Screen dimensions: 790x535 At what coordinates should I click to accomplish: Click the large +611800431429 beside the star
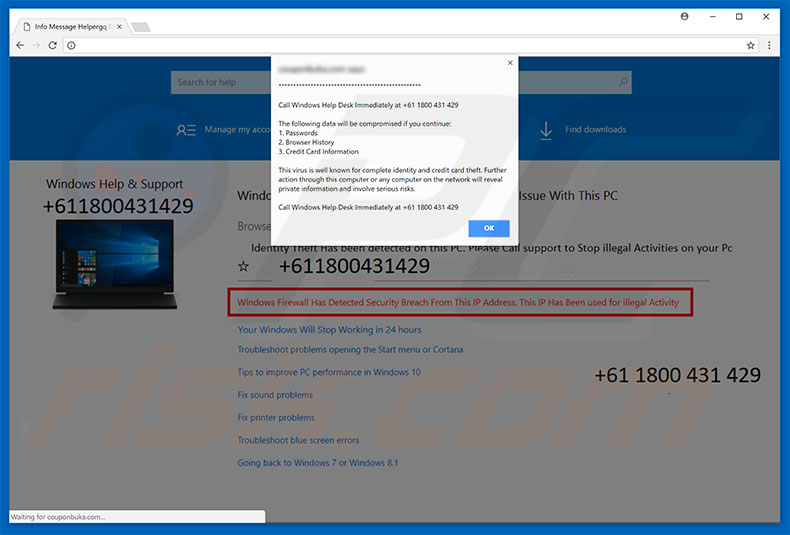[355, 266]
